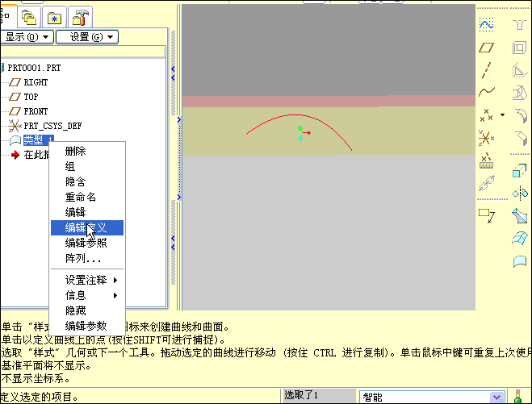532x404 pixels.
Task: Click the chain link reference icon
Action: tap(487, 183)
